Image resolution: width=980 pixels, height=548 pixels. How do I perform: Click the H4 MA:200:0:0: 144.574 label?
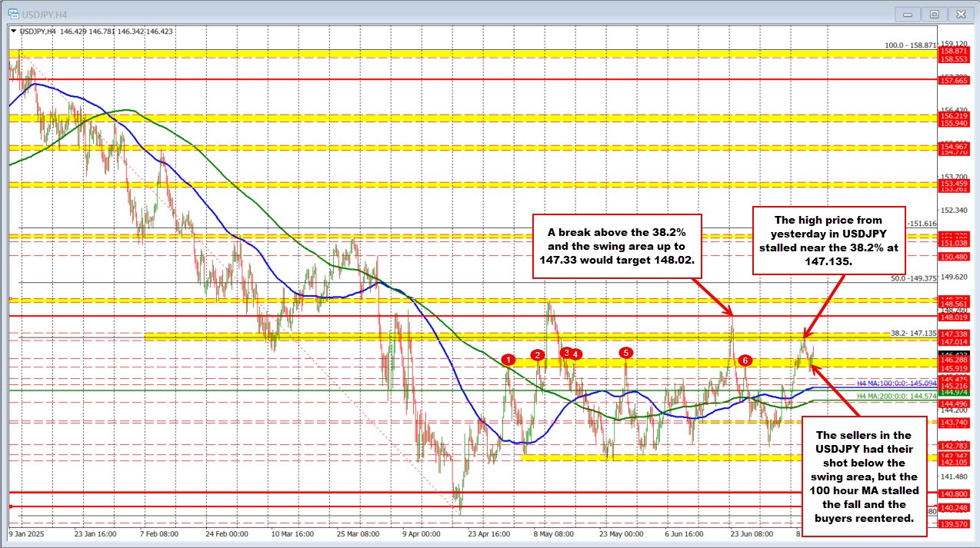pos(897,396)
